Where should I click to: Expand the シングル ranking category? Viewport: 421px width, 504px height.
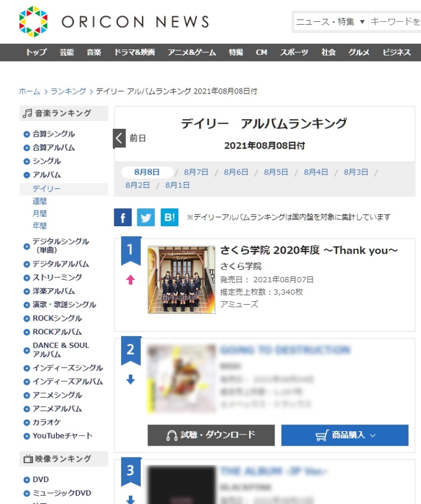point(27,161)
